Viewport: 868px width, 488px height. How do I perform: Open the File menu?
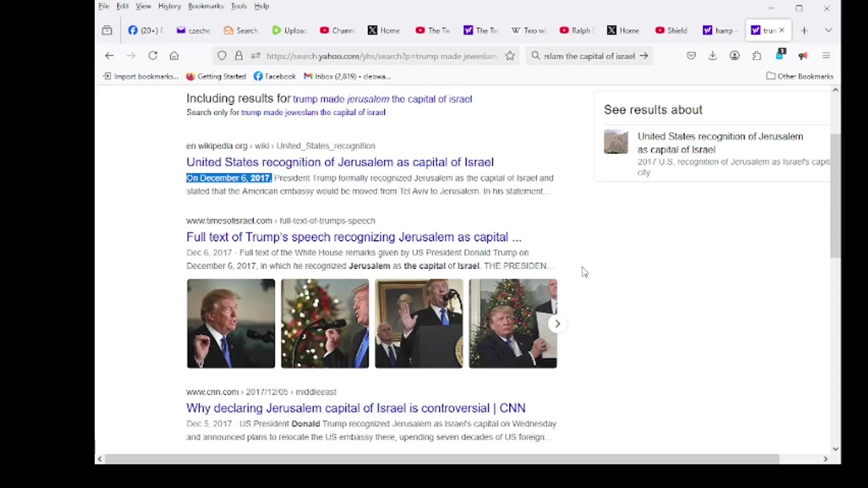pyautogui.click(x=104, y=6)
